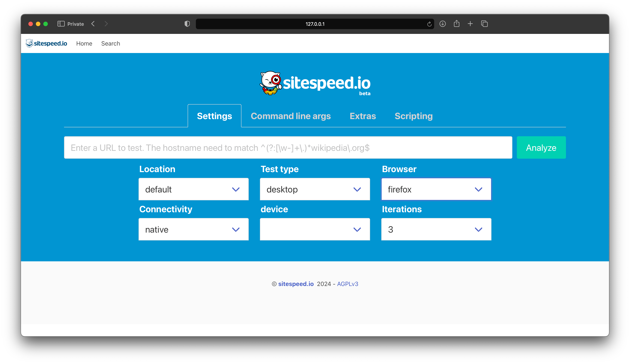The height and width of the screenshot is (364, 630).
Task: Open a new tab with the plus icon
Action: [470, 24]
